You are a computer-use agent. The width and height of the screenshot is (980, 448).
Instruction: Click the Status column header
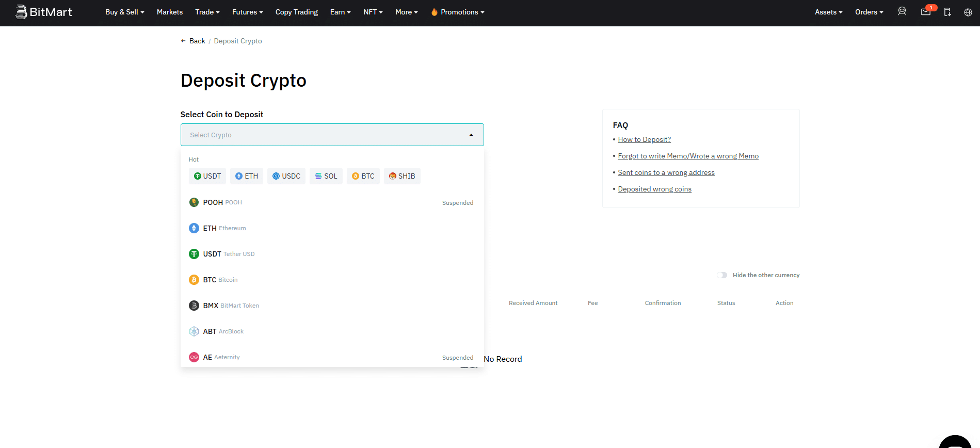(x=726, y=303)
